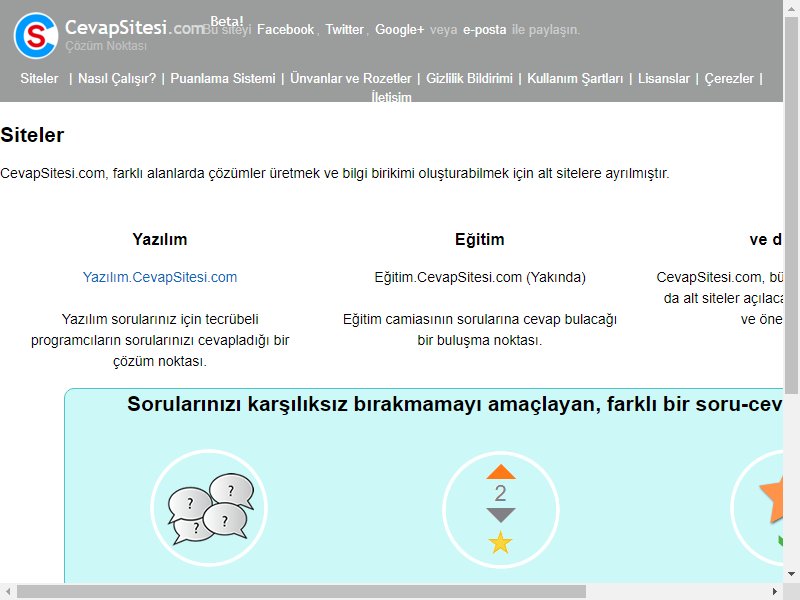800x600 pixels.
Task: Click the partially visible orange star icon
Action: pyautogui.click(x=771, y=500)
